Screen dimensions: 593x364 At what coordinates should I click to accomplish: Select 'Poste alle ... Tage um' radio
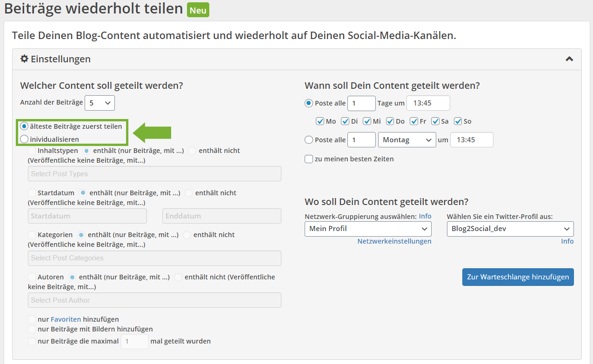[x=309, y=103]
